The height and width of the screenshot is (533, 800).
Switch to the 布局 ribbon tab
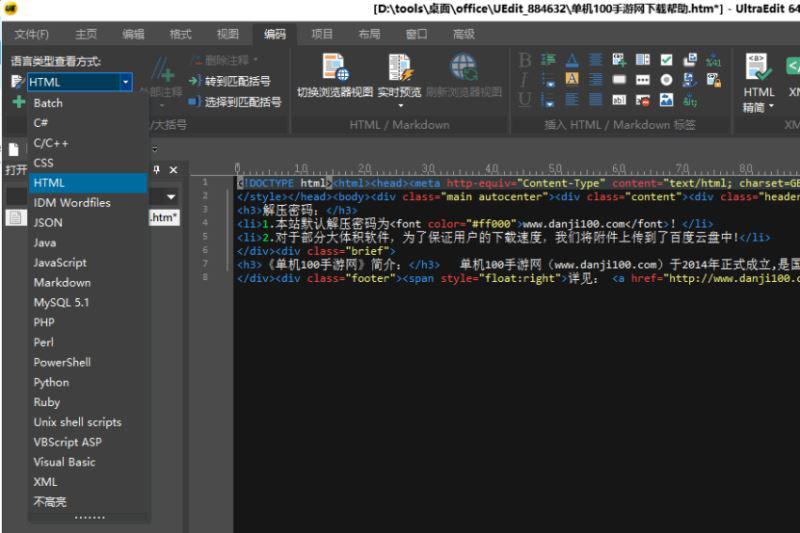[369, 34]
